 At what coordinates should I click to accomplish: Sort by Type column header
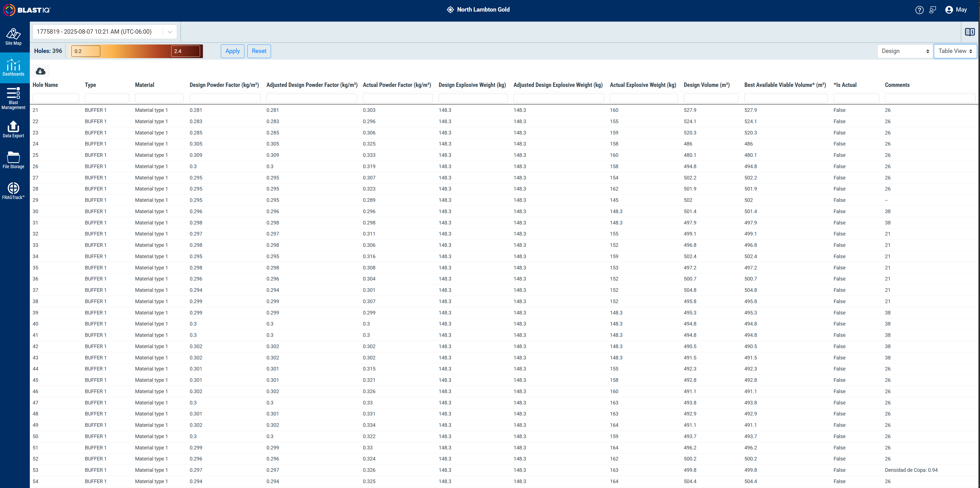point(90,85)
